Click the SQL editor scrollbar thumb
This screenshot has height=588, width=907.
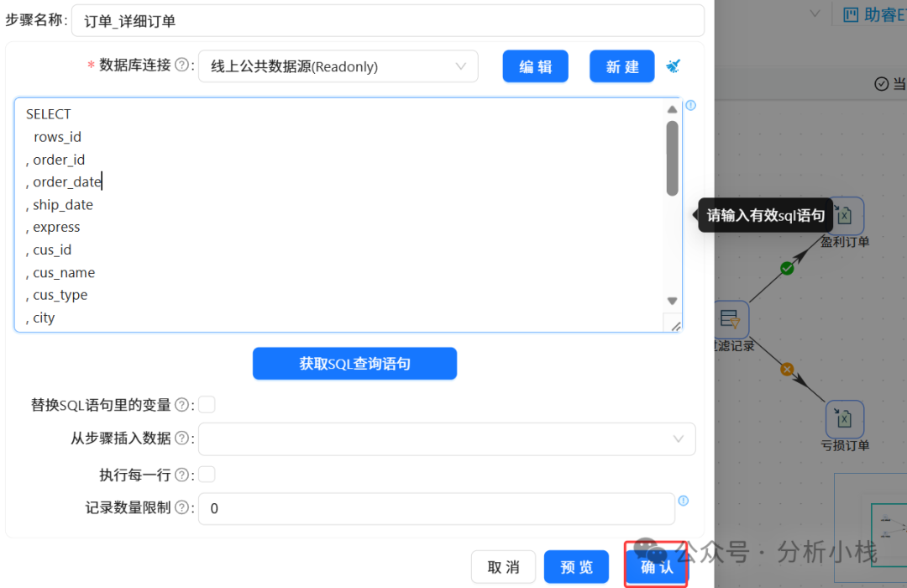click(672, 158)
